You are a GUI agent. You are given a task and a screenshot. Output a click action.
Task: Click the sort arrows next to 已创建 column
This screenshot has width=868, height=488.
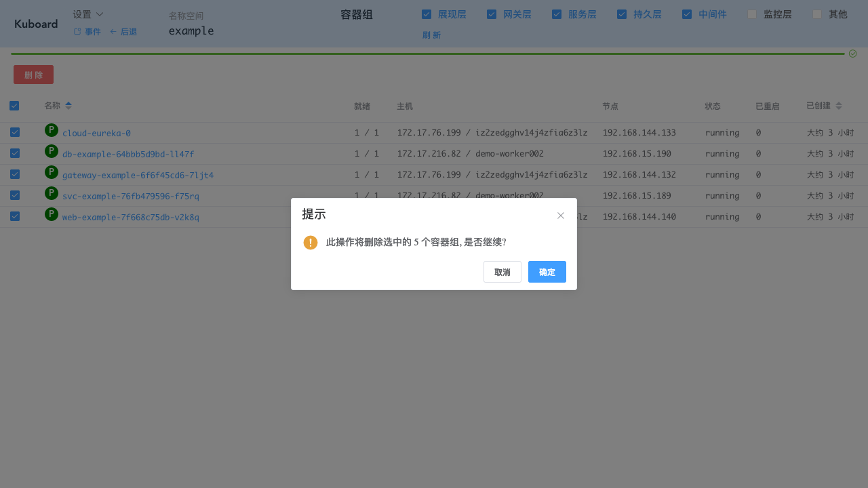[x=838, y=106]
